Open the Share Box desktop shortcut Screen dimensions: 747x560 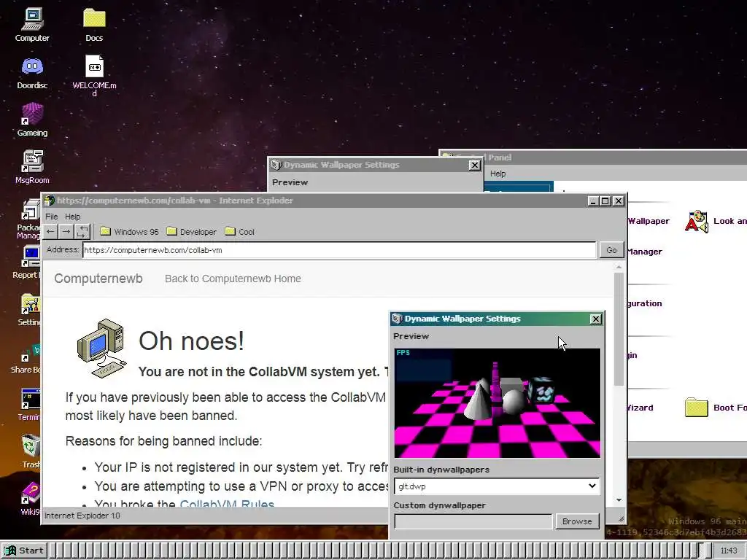tap(27, 358)
